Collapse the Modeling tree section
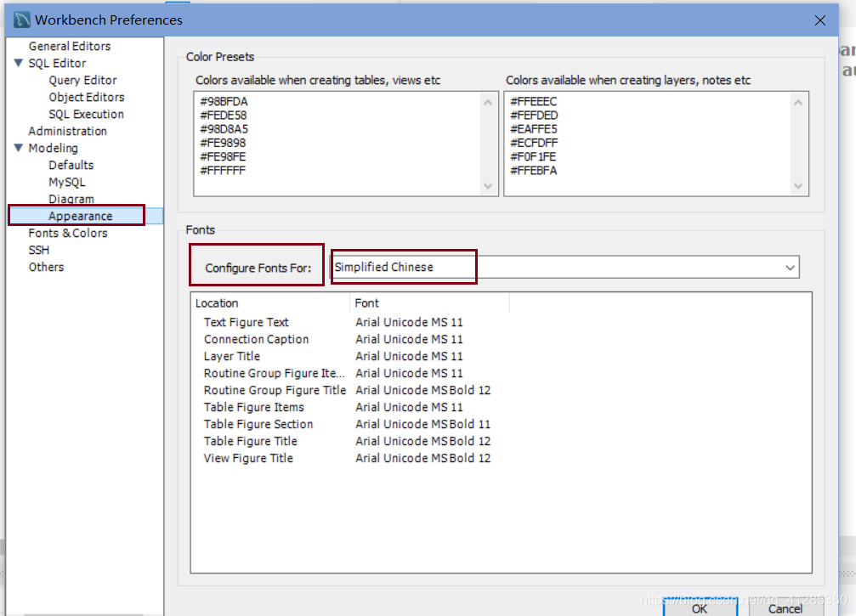 [19, 148]
